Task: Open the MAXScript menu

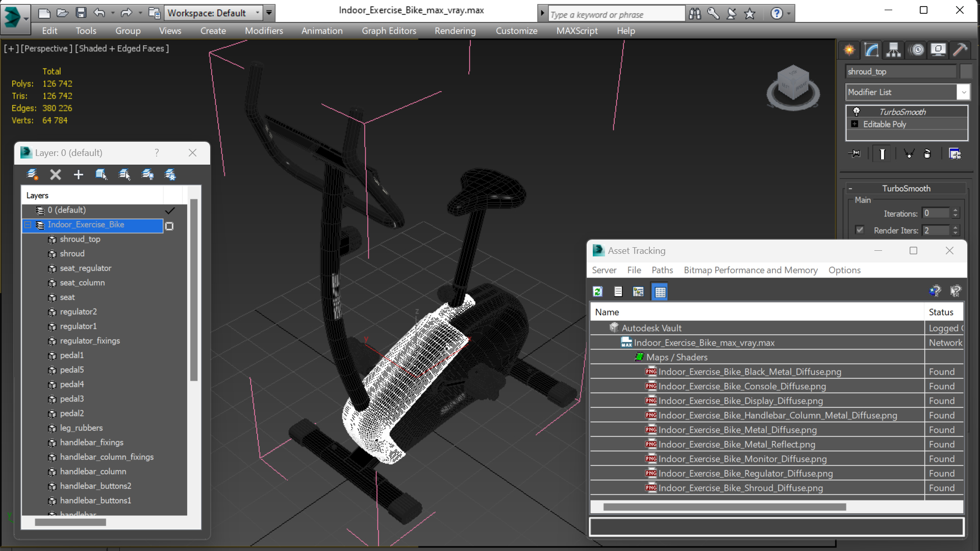Action: pos(576,31)
